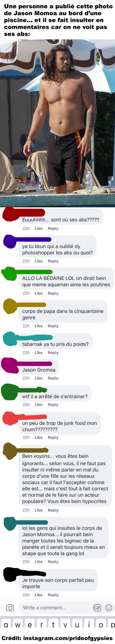
Task: Reply to the 'Jason Gromoa' comment
Action: pyautogui.click(x=53, y=378)
